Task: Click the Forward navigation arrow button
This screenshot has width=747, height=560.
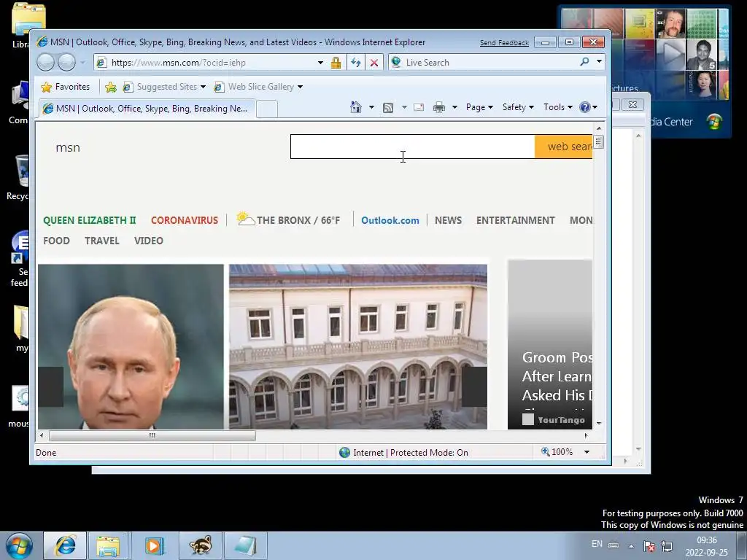Action: coord(66,63)
